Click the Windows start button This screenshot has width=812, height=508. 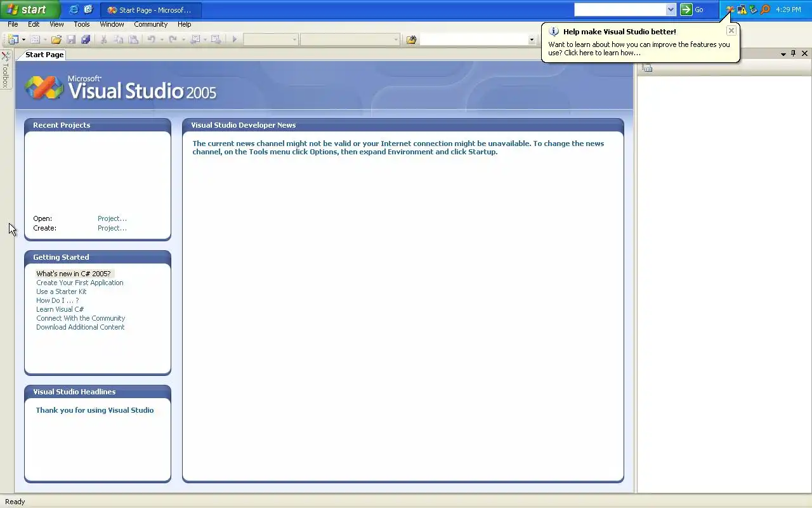30,10
